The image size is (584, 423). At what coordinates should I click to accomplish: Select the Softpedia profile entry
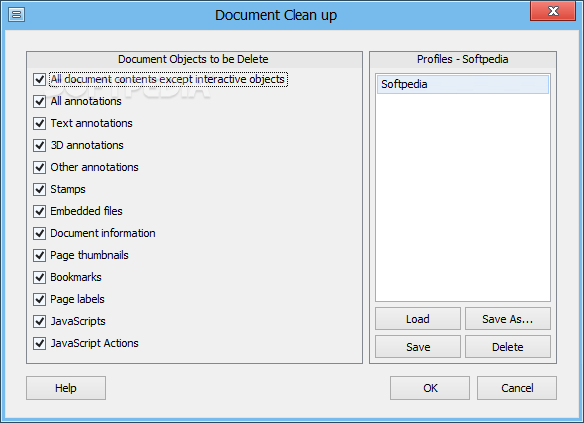(x=463, y=84)
